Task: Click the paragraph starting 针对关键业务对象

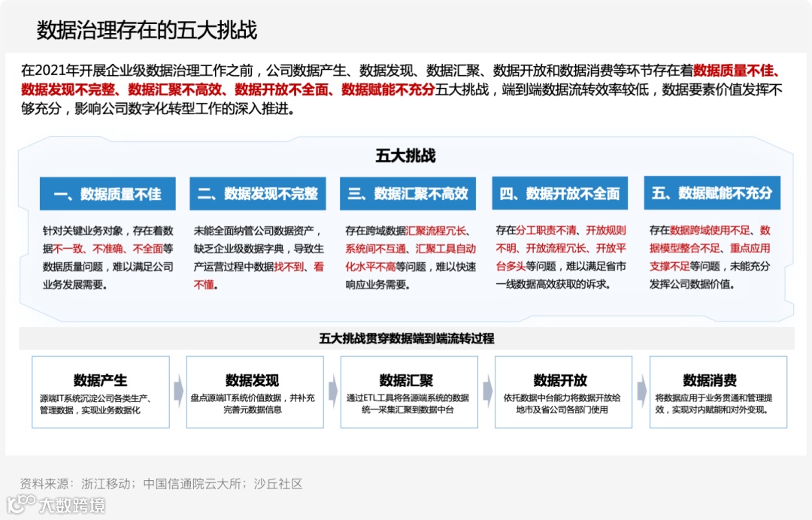Action: [x=108, y=258]
